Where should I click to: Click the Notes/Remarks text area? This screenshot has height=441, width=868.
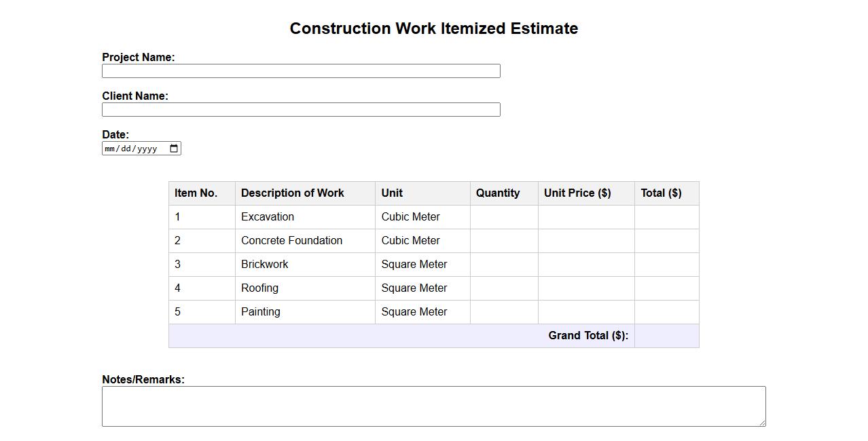click(433, 406)
